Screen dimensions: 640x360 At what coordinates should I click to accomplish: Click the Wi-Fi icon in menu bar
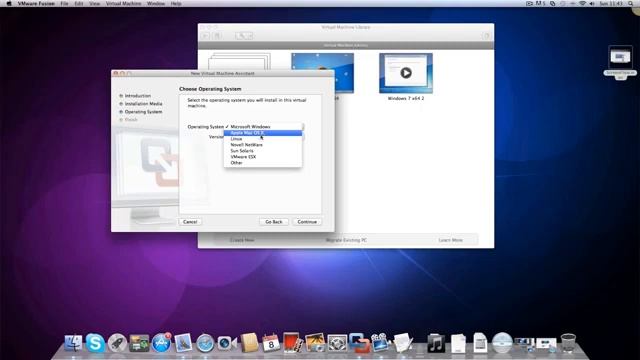click(582, 3)
